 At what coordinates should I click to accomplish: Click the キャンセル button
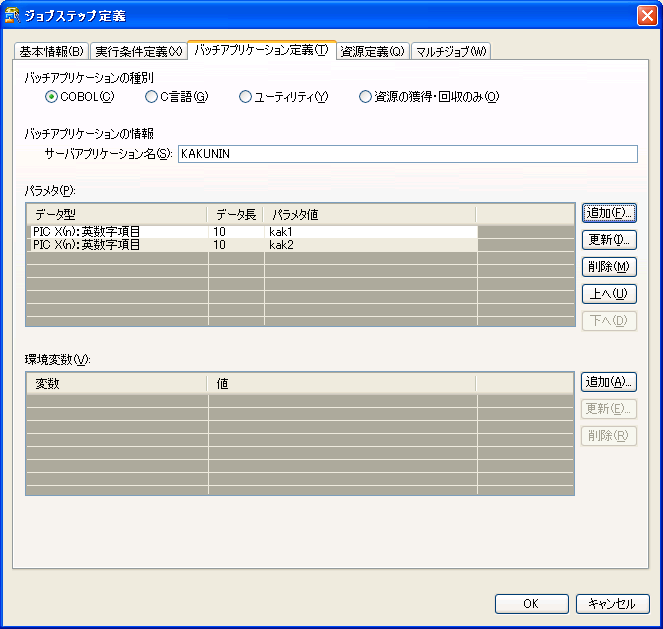click(x=612, y=604)
